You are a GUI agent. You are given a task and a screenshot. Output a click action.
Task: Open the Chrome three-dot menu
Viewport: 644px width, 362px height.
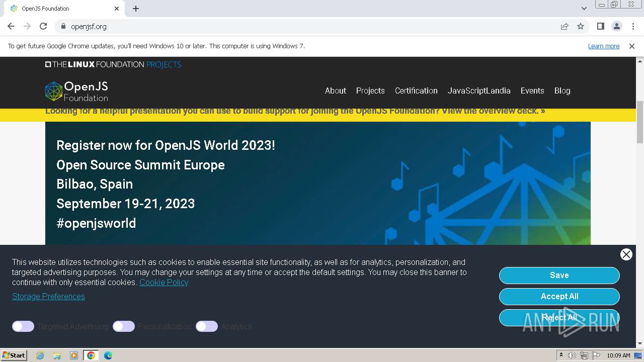632,26
